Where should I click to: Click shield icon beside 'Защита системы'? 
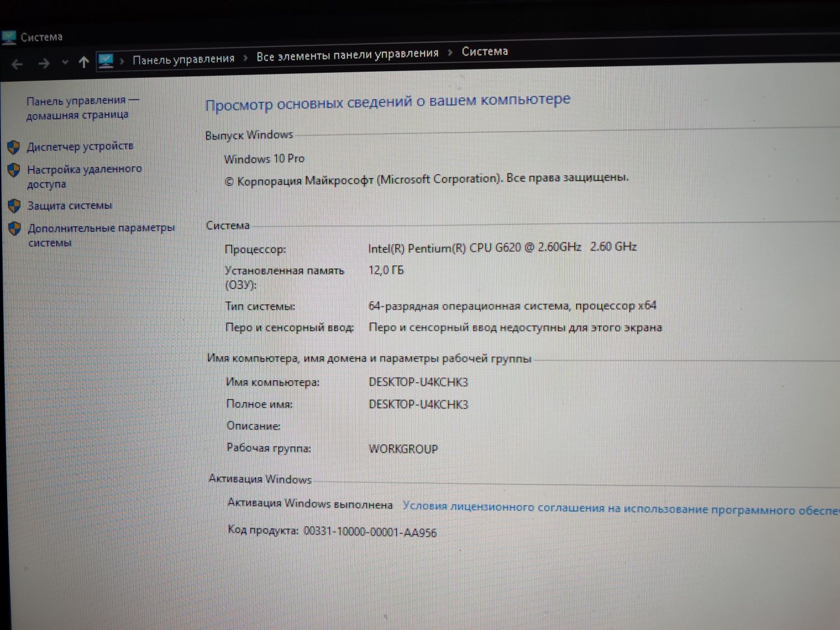[x=15, y=206]
